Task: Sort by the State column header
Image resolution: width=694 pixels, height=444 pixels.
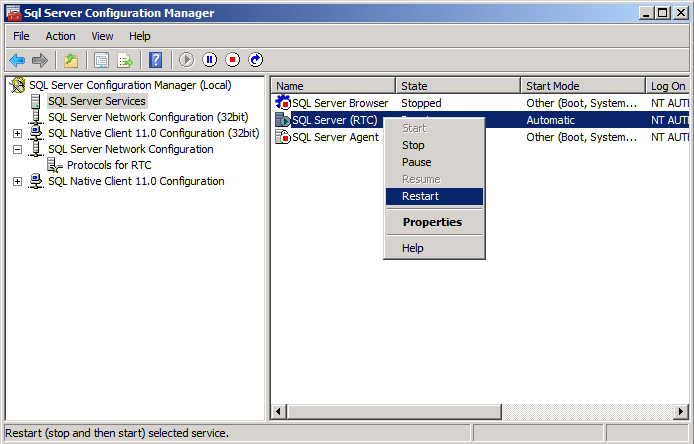Action: (458, 86)
